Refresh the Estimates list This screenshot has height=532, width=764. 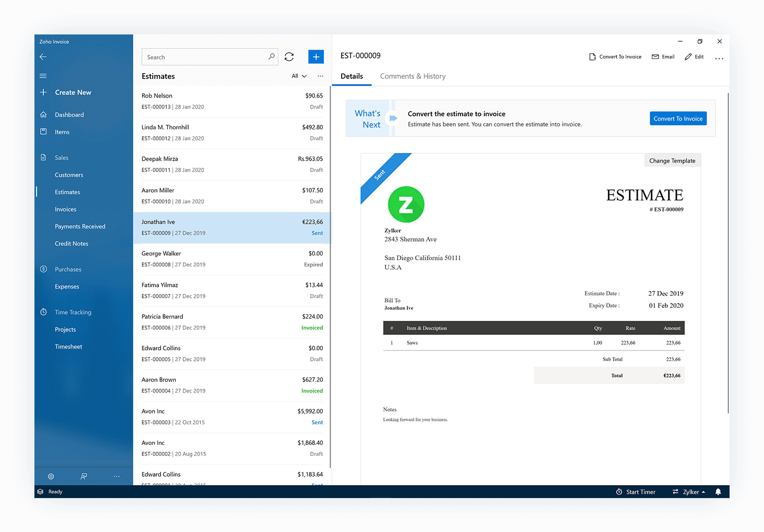tap(289, 56)
